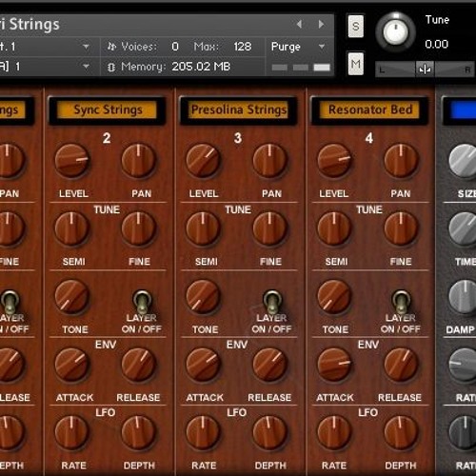Screen dimensions: 476x476
Task: Click layer 2 PAN knob
Action: [x=138, y=160]
